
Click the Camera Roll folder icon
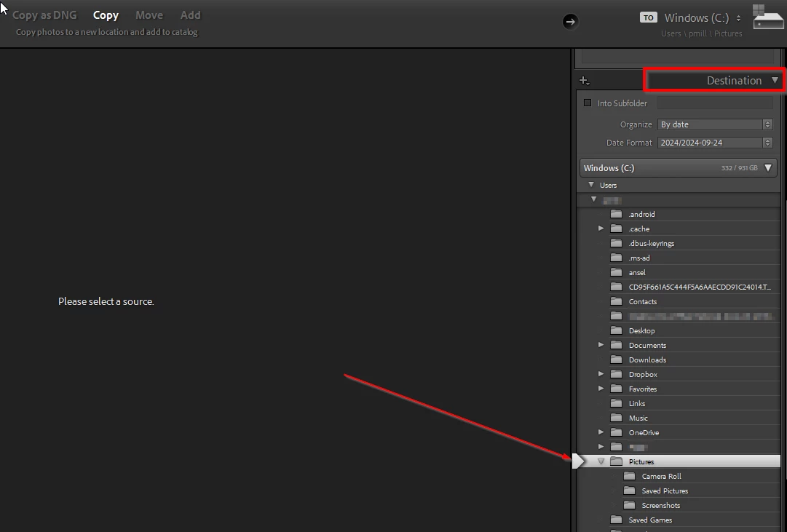point(630,476)
